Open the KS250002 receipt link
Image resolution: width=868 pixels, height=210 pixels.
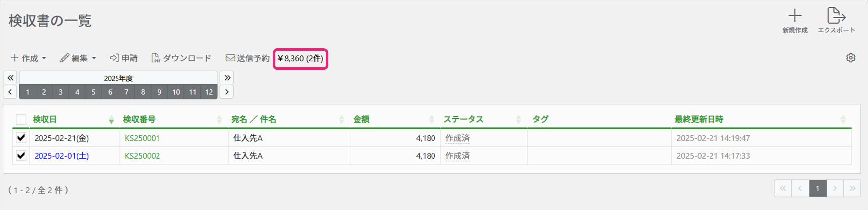tap(142, 156)
